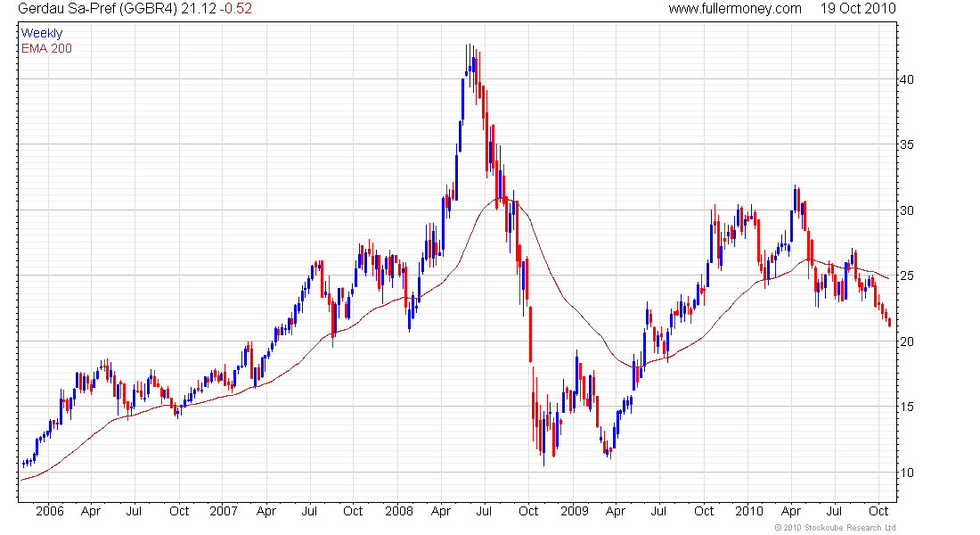Select the 20 price axis label
The height and width of the screenshot is (535, 980).
[x=906, y=342]
